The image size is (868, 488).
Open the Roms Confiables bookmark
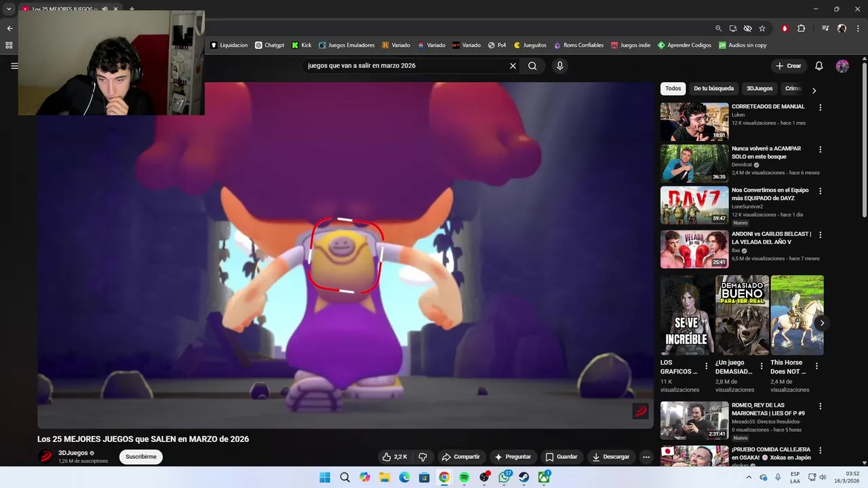(x=578, y=45)
